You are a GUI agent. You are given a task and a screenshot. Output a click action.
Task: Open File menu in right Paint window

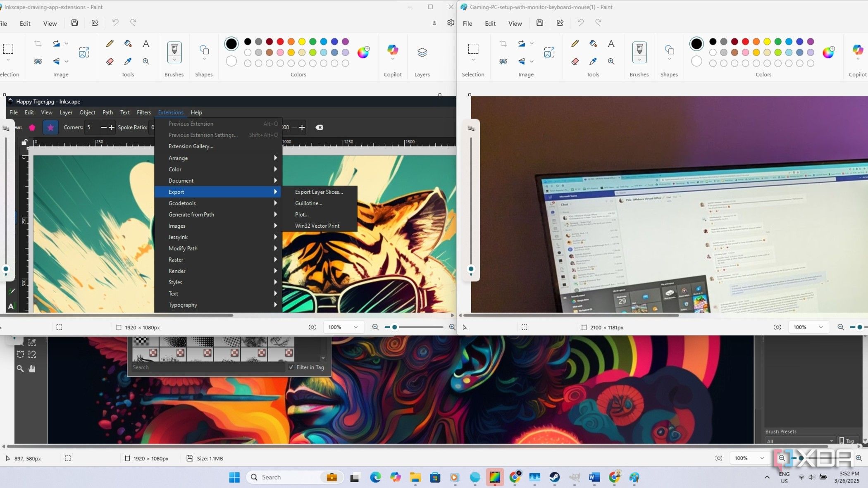pos(467,24)
